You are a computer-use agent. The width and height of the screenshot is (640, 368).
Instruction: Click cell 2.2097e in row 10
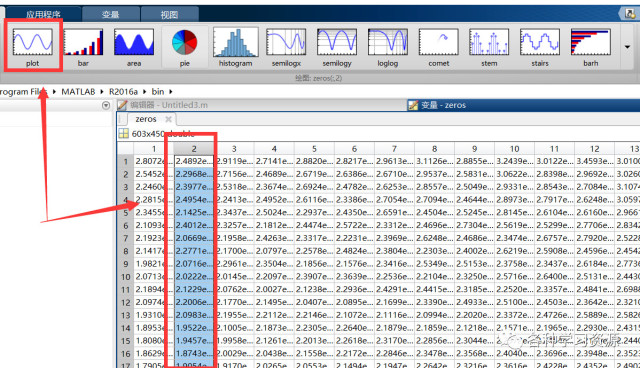click(274, 277)
